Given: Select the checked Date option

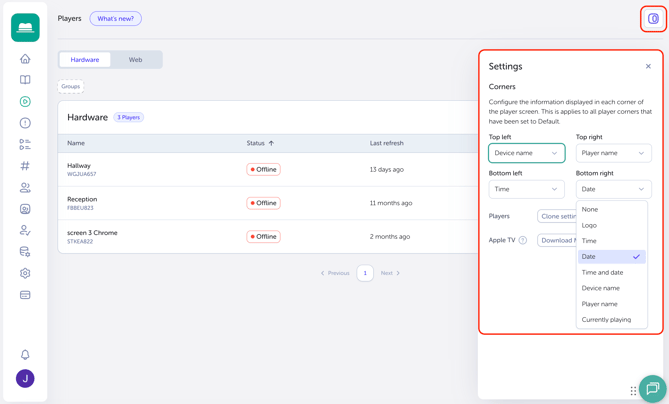Looking at the screenshot, I should pyautogui.click(x=612, y=256).
